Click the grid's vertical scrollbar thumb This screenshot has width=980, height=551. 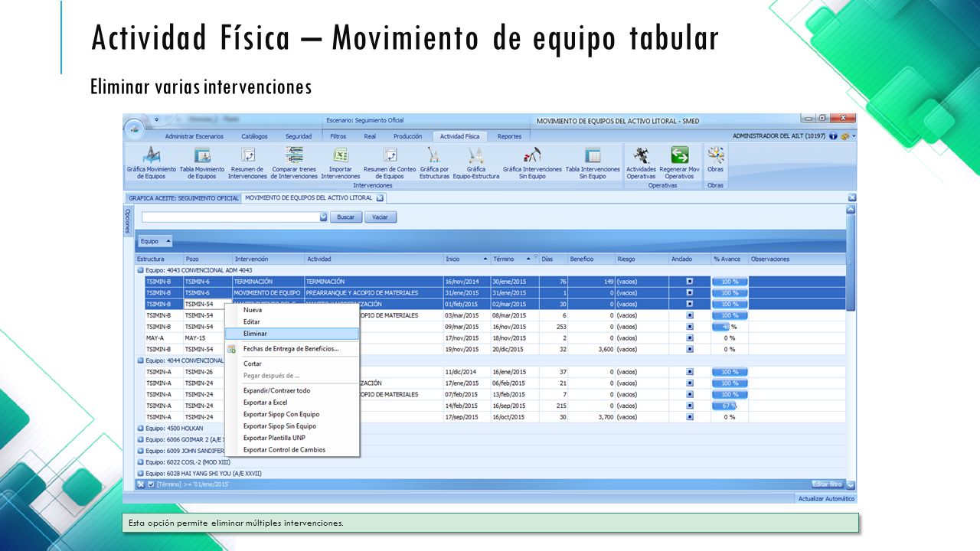(851, 262)
